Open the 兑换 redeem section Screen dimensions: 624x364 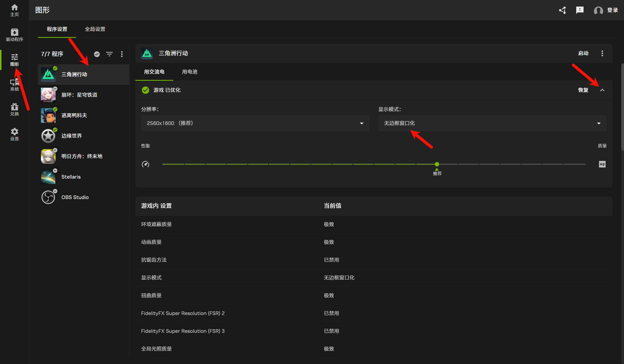(14, 110)
